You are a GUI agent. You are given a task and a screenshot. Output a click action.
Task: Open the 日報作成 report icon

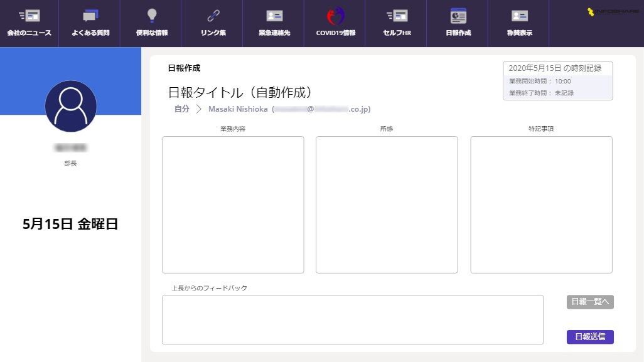tap(458, 16)
